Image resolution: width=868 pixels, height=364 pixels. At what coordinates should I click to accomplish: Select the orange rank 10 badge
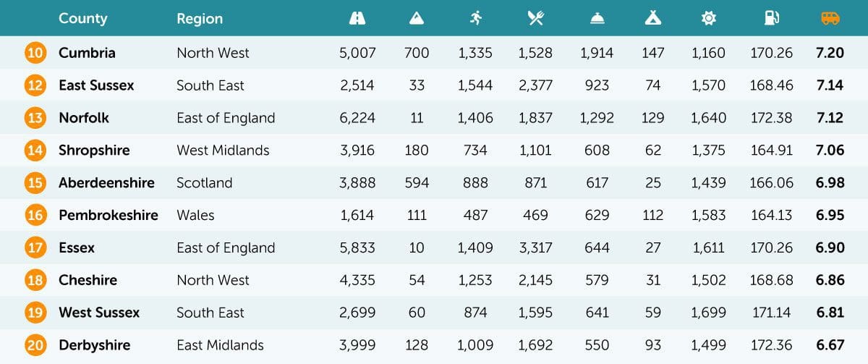[35, 53]
